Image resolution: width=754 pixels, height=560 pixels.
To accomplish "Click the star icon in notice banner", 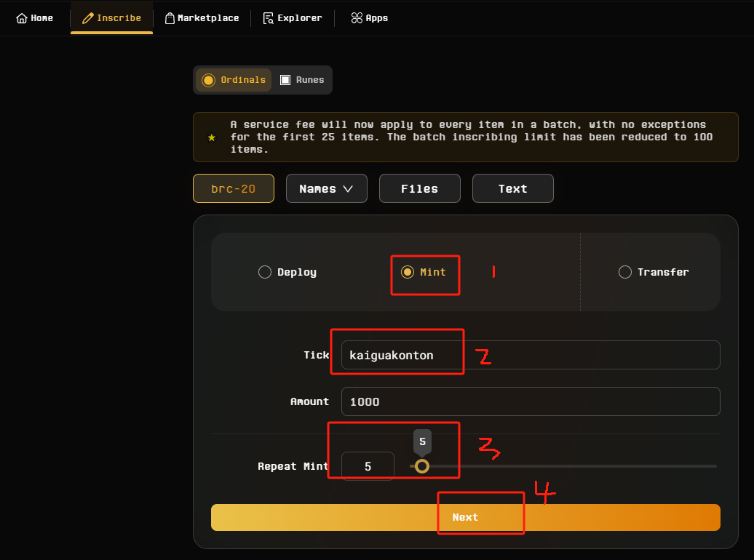I will pyautogui.click(x=212, y=137).
